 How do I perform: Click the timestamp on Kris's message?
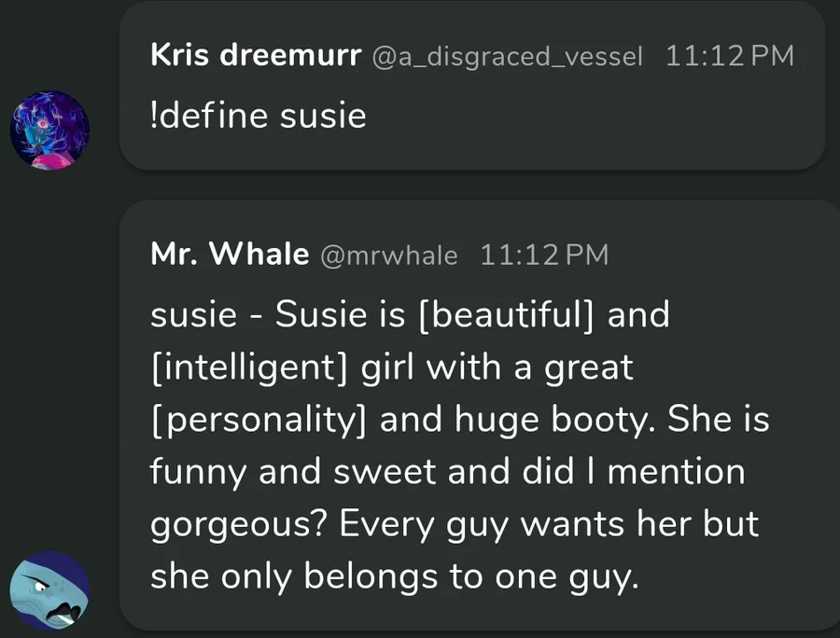pos(730,56)
